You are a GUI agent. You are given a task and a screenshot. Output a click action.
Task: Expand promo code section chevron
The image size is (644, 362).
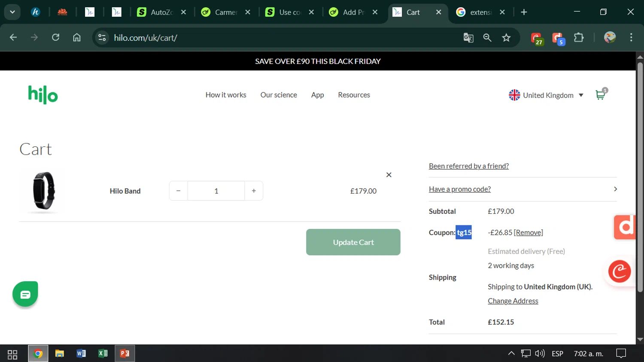point(615,189)
